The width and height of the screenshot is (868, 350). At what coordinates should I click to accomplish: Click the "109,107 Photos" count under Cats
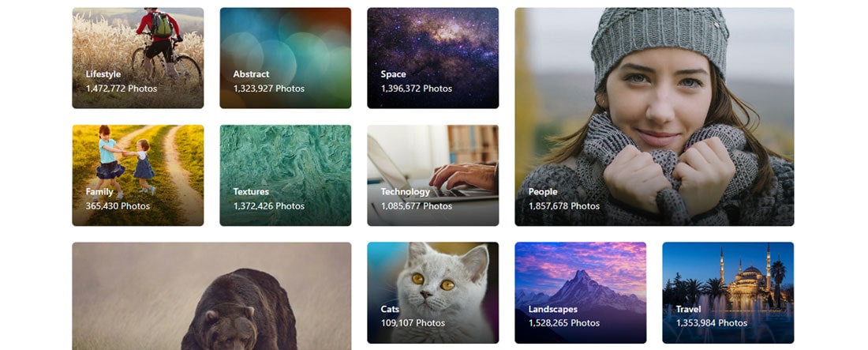pyautogui.click(x=413, y=323)
